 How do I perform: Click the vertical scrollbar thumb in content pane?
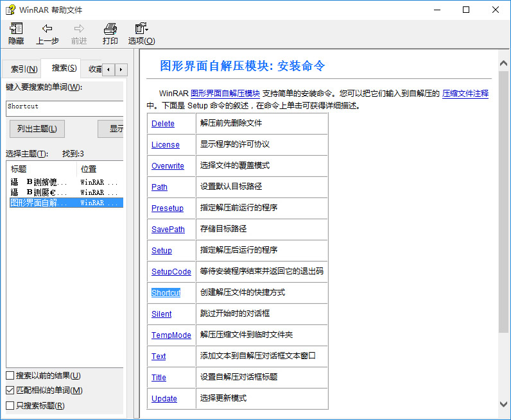point(503,201)
